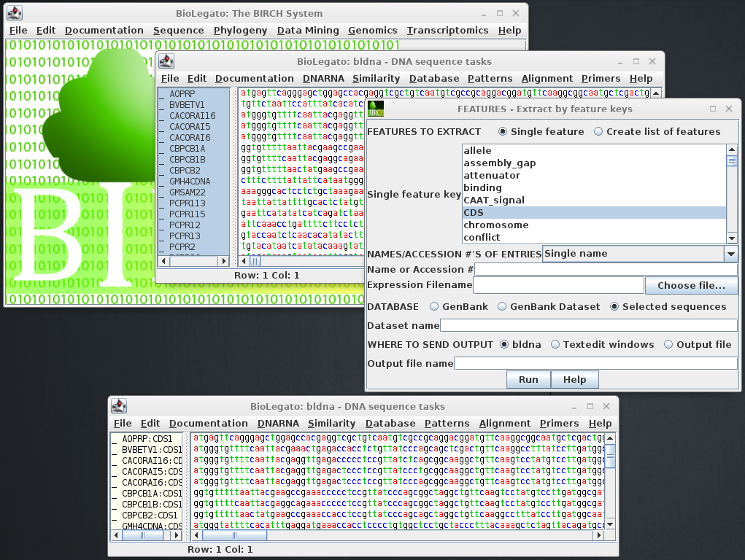Click left arrow of lower bldna name list scrollbar

coord(117,535)
